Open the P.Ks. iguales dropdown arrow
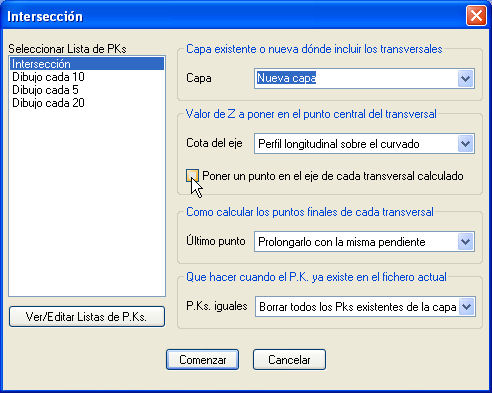 pos(466,307)
